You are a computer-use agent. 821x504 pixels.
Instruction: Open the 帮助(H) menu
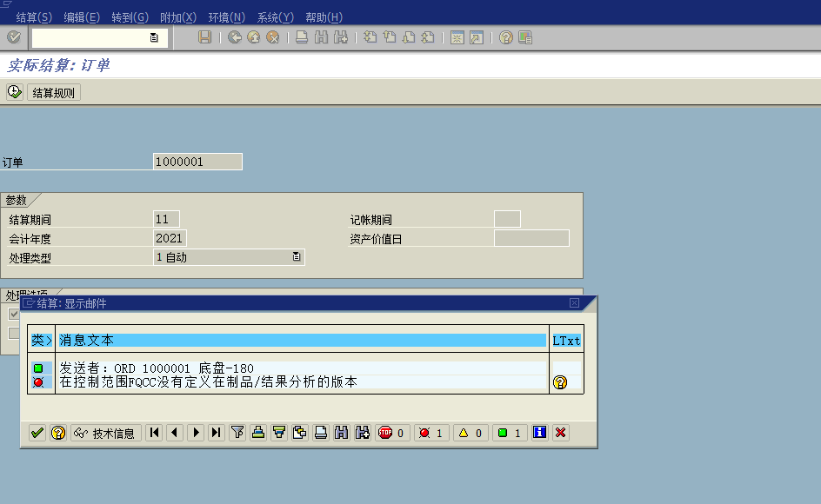pyautogui.click(x=324, y=17)
